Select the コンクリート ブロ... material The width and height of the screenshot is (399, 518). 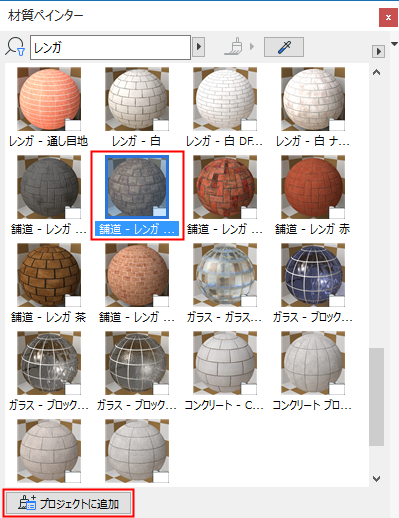pyautogui.click(x=313, y=371)
